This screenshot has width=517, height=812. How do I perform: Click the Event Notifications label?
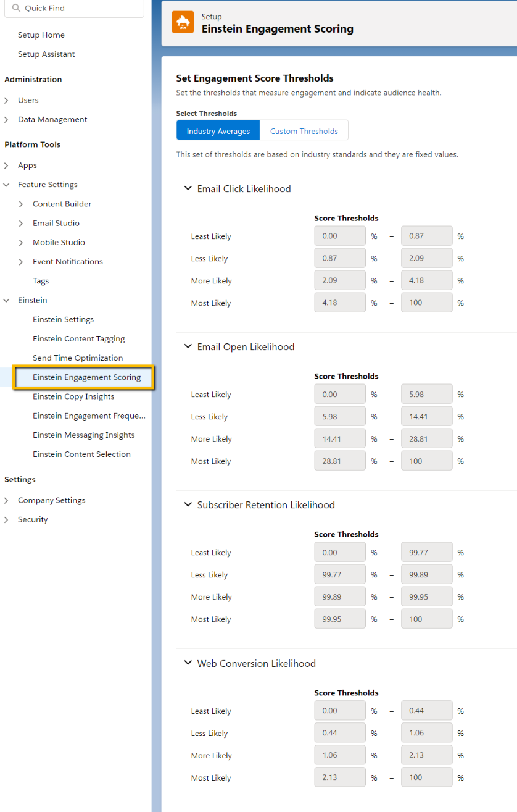pyautogui.click(x=68, y=261)
